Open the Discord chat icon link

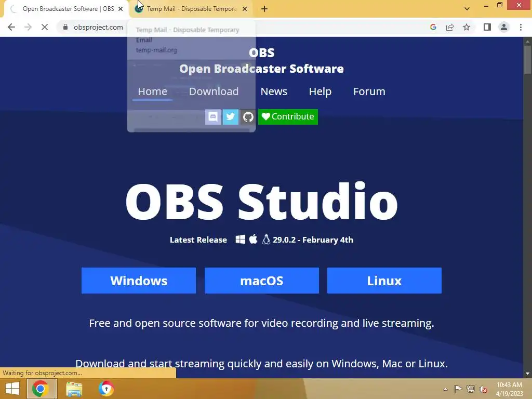212,117
